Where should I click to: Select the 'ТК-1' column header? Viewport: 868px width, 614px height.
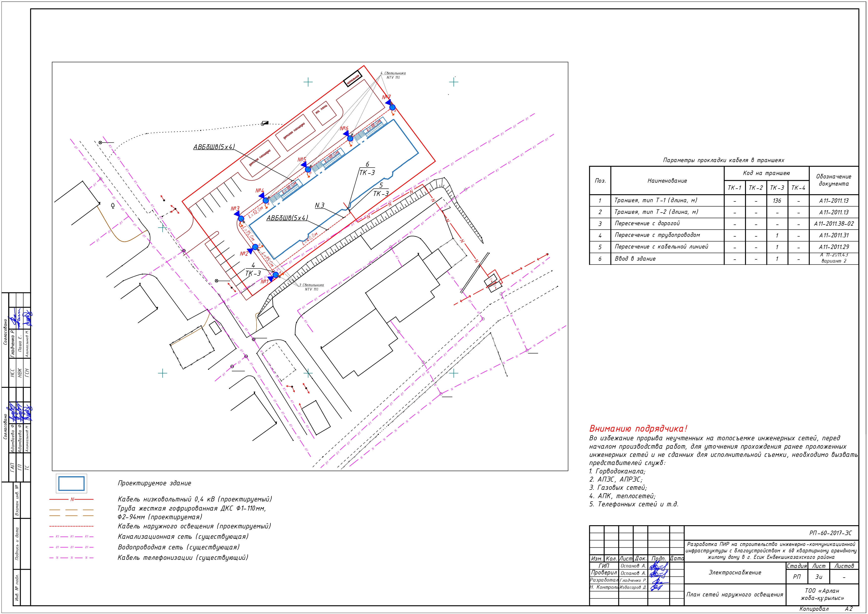coord(735,188)
